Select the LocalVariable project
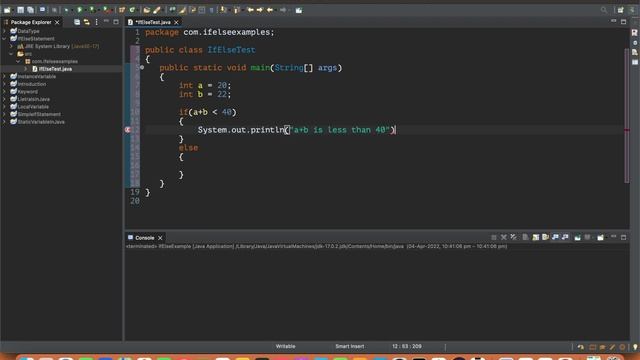The width and height of the screenshot is (640, 360). 33,107
